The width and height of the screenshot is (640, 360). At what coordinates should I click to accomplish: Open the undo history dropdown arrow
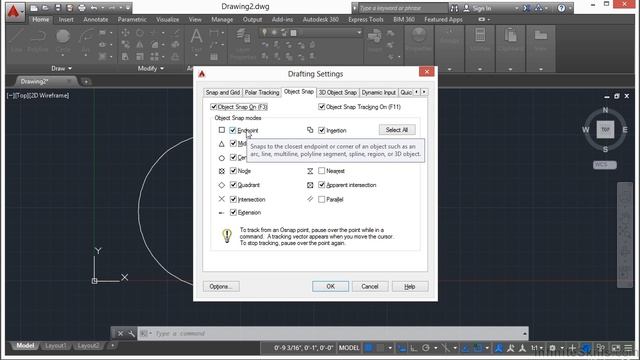pyautogui.click(x=102, y=8)
